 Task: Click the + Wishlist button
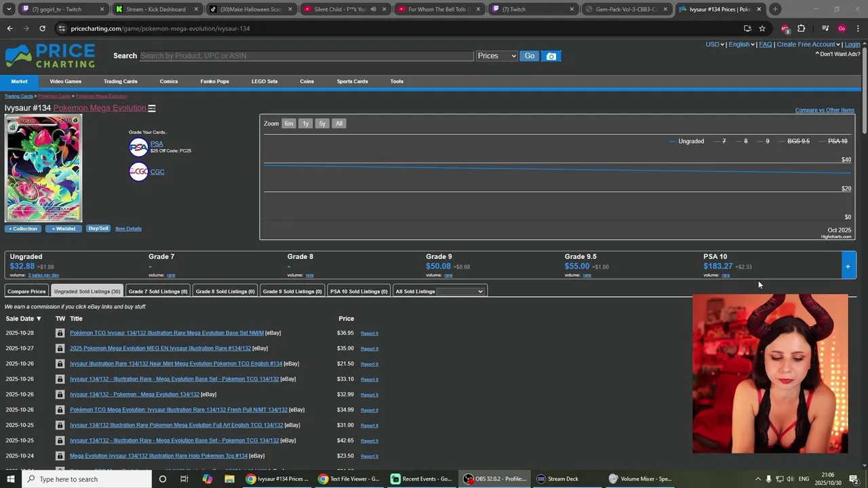coord(64,228)
